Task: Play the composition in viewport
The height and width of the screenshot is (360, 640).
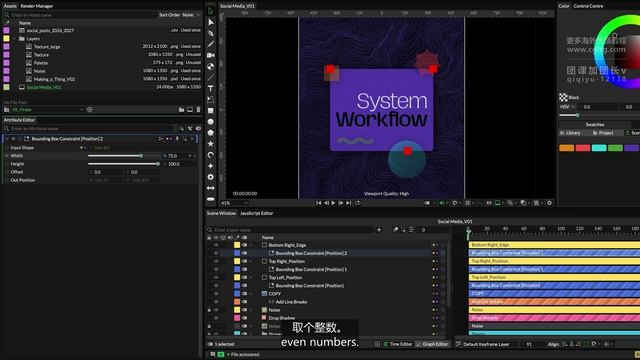Action: pyautogui.click(x=333, y=203)
